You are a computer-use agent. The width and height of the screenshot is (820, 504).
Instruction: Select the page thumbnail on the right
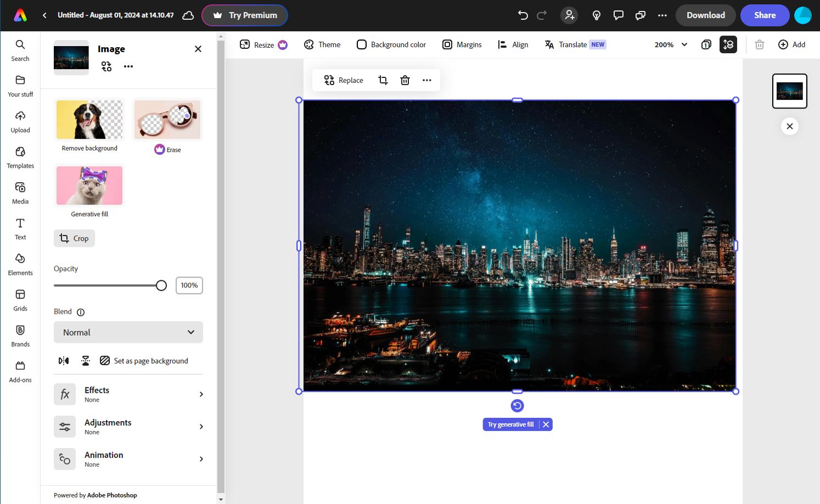[x=790, y=91]
